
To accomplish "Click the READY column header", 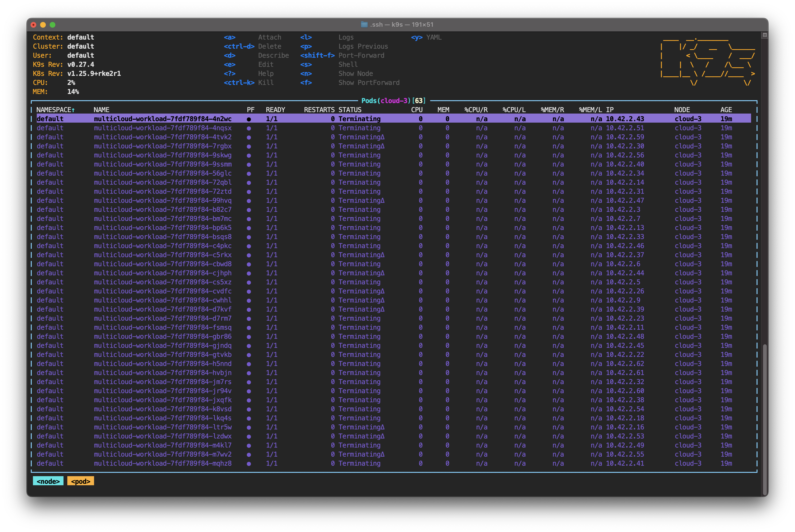I will point(275,110).
